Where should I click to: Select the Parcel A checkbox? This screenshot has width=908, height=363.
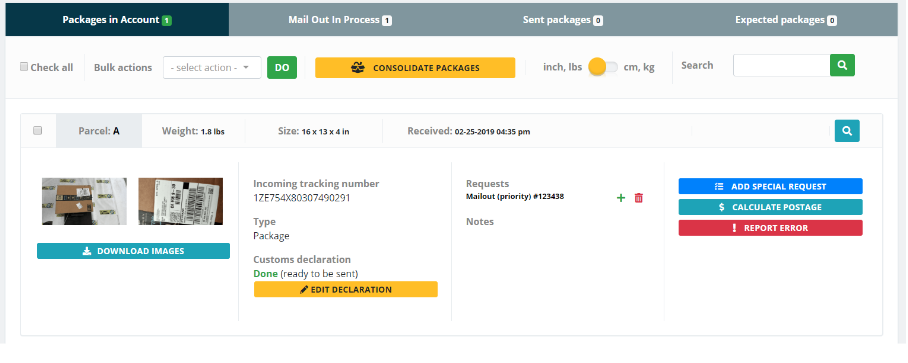coord(38,130)
